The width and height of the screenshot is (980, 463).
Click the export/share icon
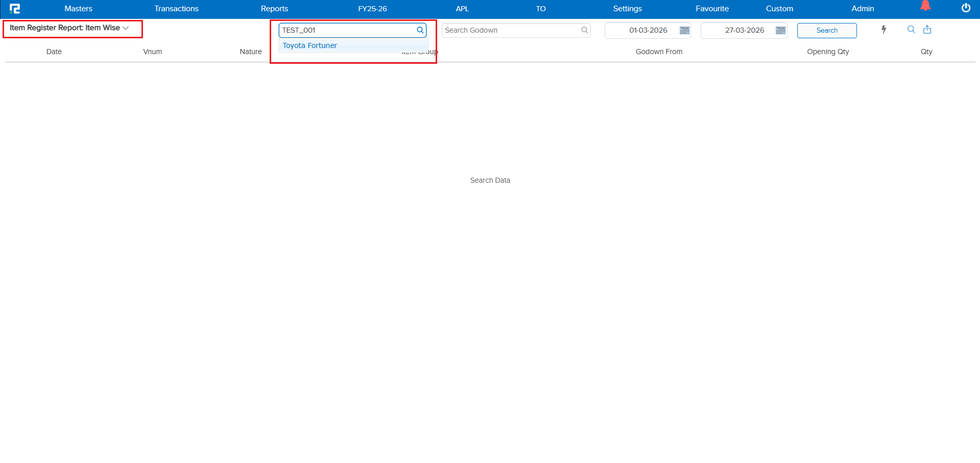click(927, 30)
